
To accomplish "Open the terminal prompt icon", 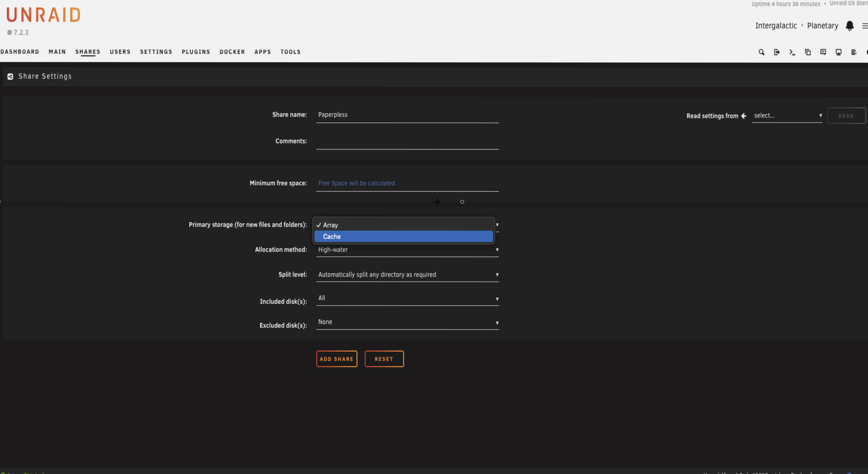I will (792, 52).
